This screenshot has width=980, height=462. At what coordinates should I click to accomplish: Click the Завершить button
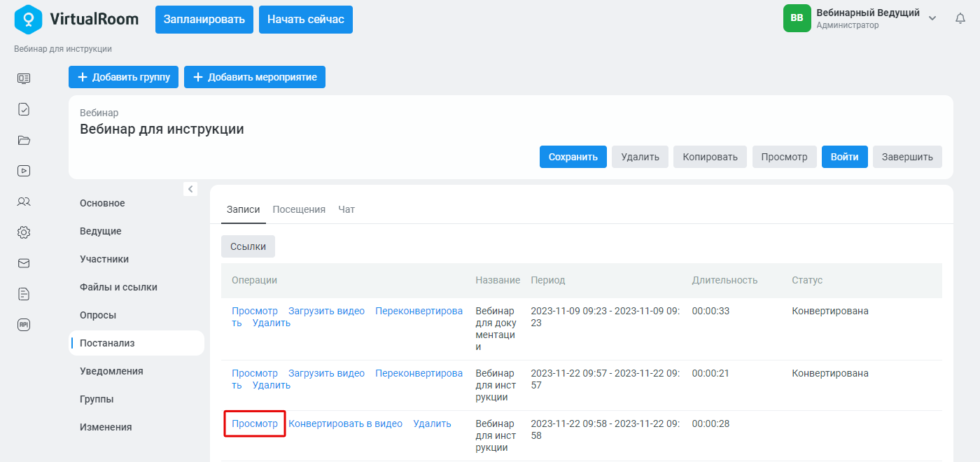pos(907,157)
